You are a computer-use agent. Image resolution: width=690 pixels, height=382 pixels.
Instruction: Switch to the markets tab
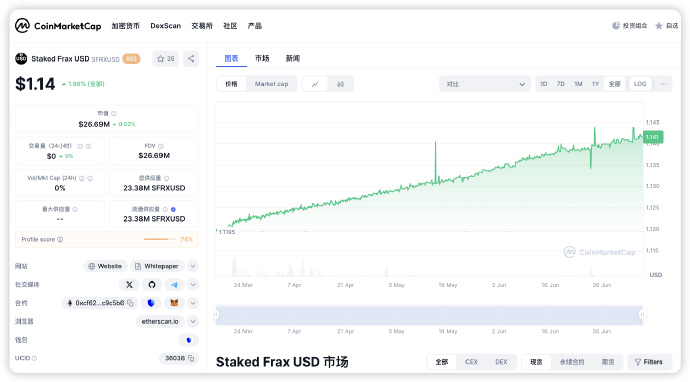point(262,59)
